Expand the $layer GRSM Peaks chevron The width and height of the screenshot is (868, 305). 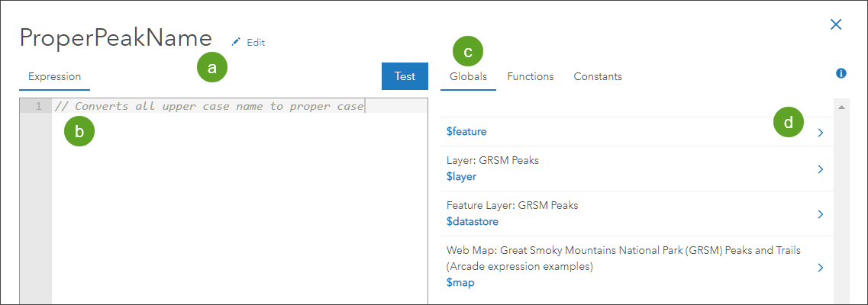821,169
